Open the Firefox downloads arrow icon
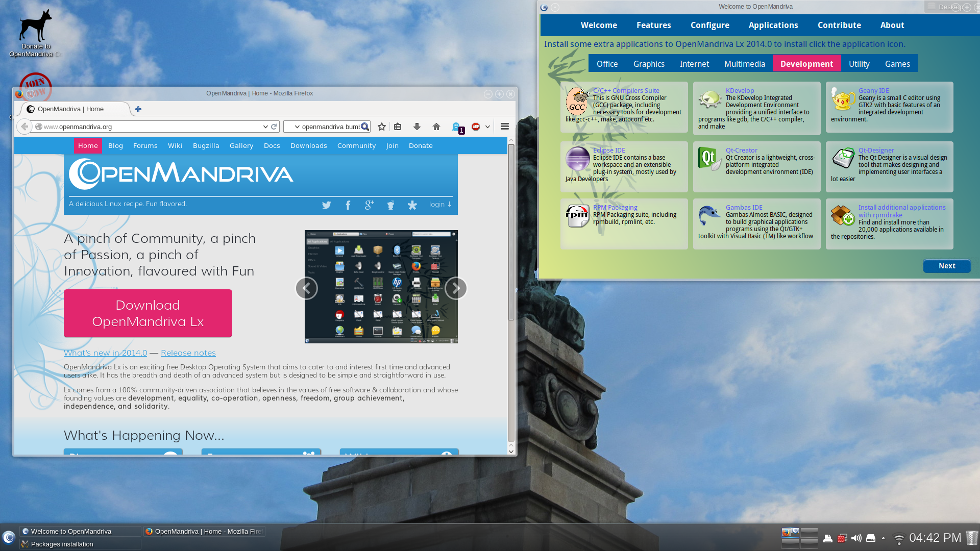The height and width of the screenshot is (551, 980). (417, 127)
